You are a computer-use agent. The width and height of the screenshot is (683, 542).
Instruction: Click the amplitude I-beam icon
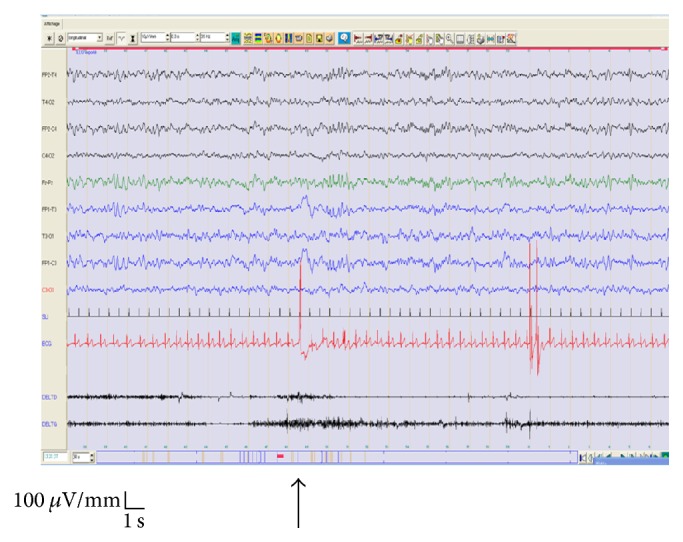(134, 38)
